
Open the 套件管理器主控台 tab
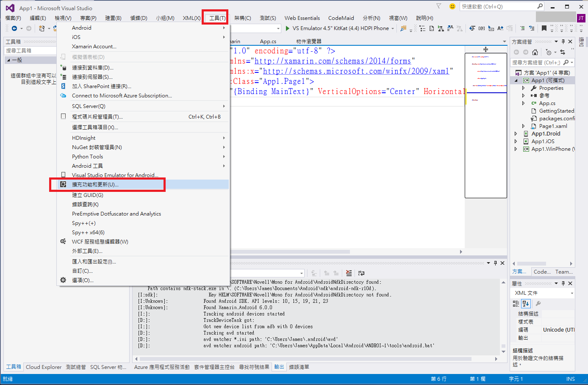[x=214, y=367]
